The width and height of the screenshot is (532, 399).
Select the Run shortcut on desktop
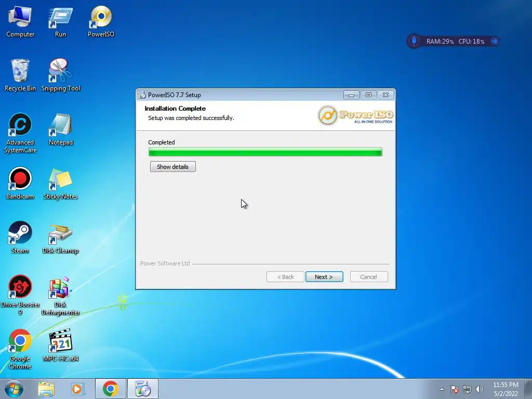pos(60,21)
